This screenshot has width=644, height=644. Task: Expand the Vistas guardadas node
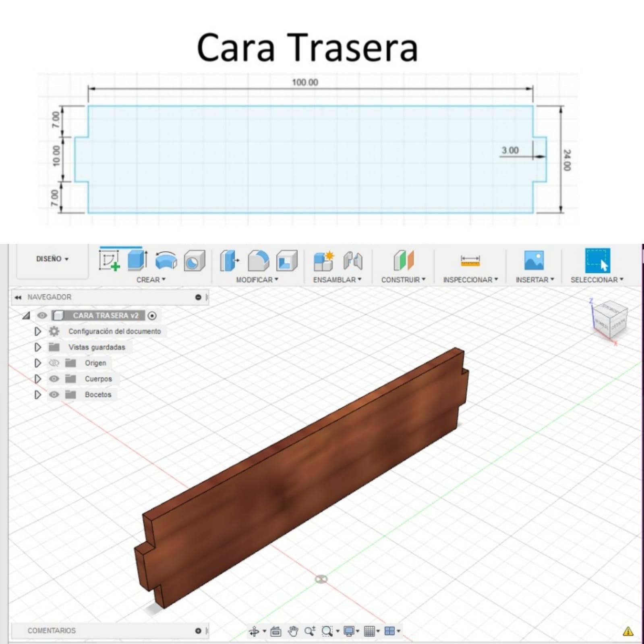click(x=38, y=347)
